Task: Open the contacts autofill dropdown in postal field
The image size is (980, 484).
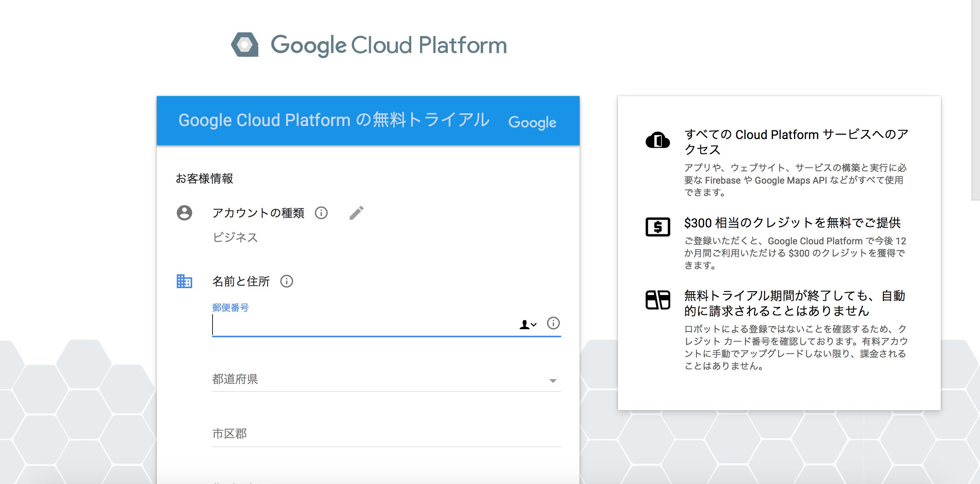Action: pos(528,325)
